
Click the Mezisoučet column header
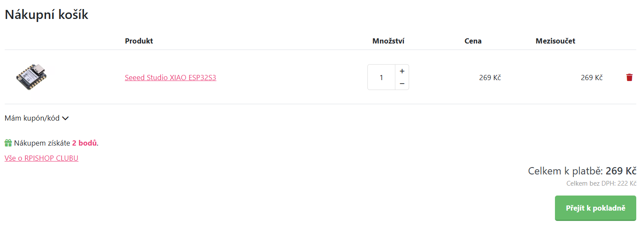pos(555,41)
